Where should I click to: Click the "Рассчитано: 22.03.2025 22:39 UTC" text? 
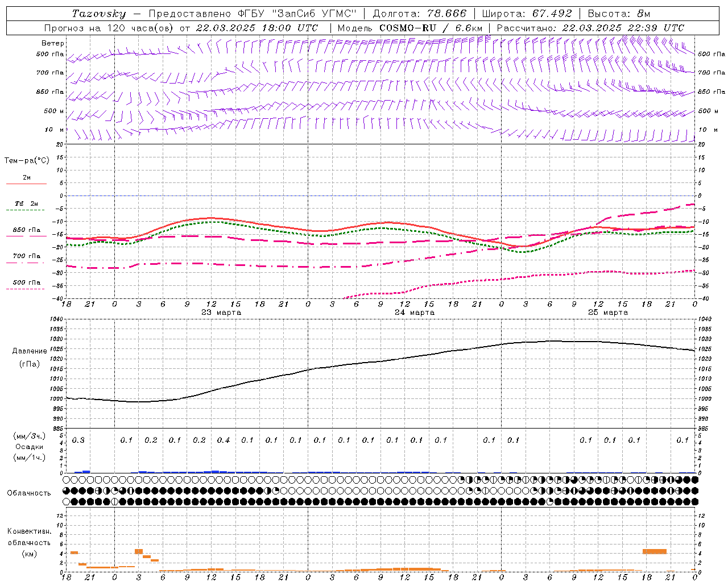pos(590,28)
